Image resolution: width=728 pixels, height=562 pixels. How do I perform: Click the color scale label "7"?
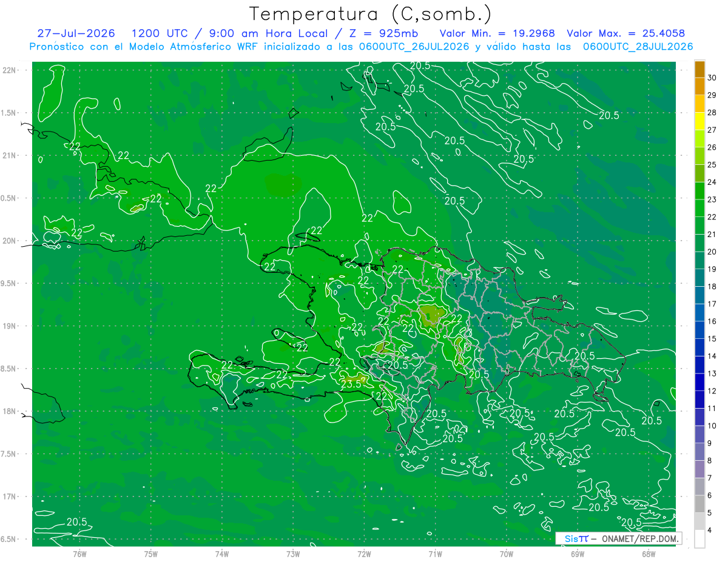[x=710, y=478]
